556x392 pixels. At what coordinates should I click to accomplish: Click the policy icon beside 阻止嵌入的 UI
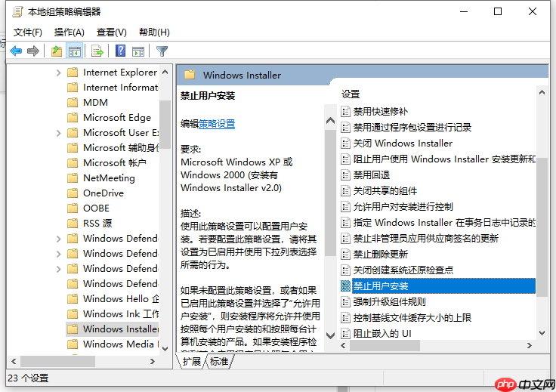(x=345, y=334)
